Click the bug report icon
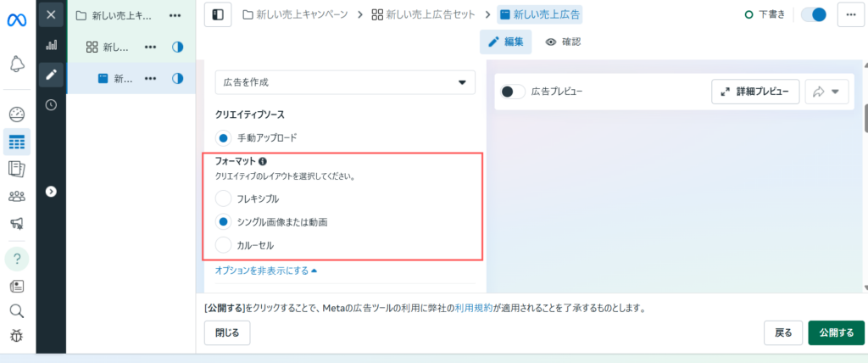 tap(16, 336)
